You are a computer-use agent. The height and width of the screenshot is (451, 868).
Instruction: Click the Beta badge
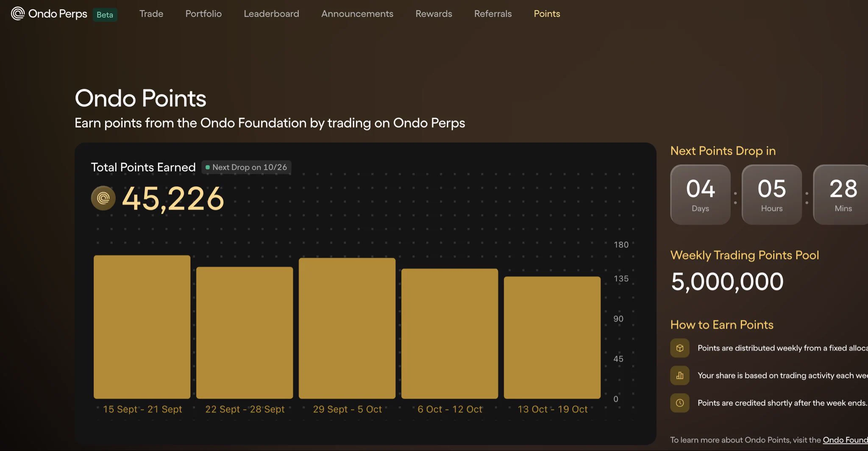105,15
